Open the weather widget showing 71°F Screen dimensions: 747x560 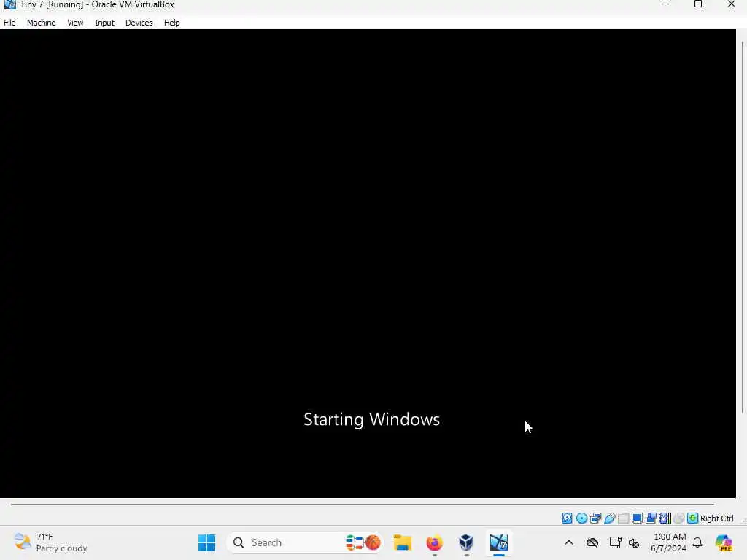[x=50, y=542]
